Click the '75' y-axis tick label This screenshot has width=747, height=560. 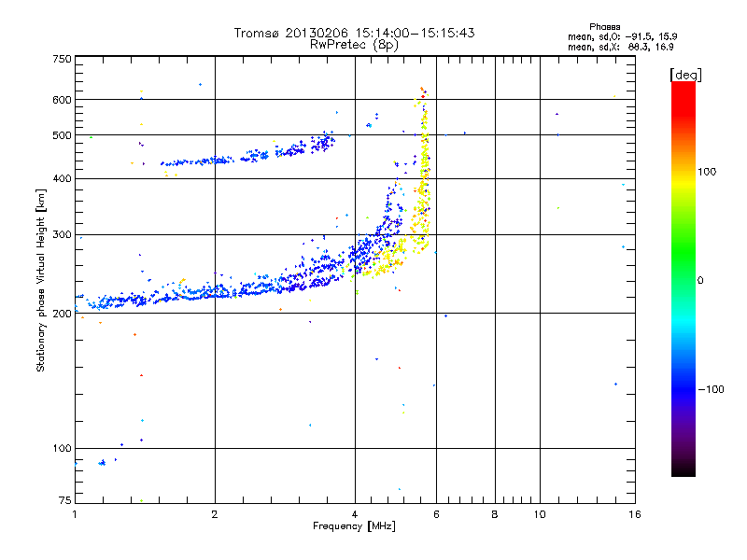[65, 500]
